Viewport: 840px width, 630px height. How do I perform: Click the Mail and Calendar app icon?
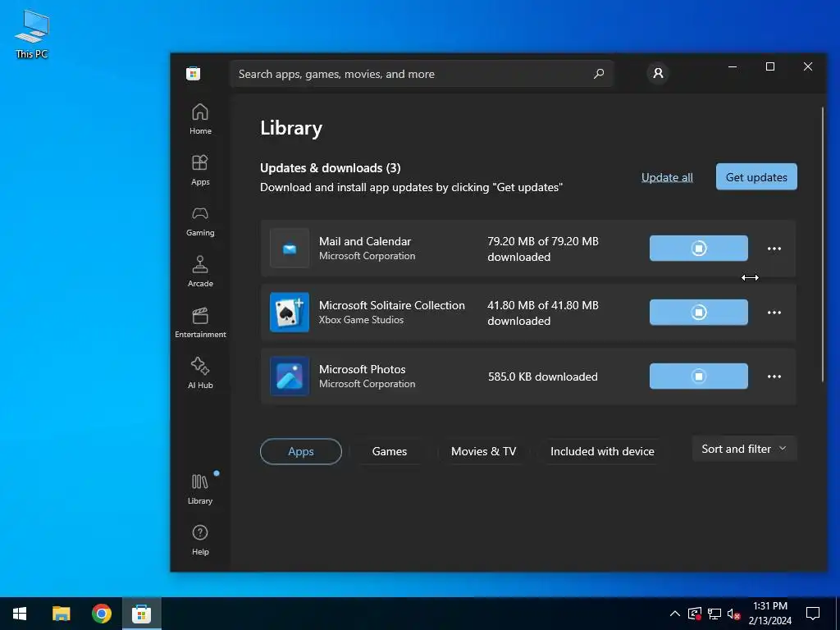(290, 249)
